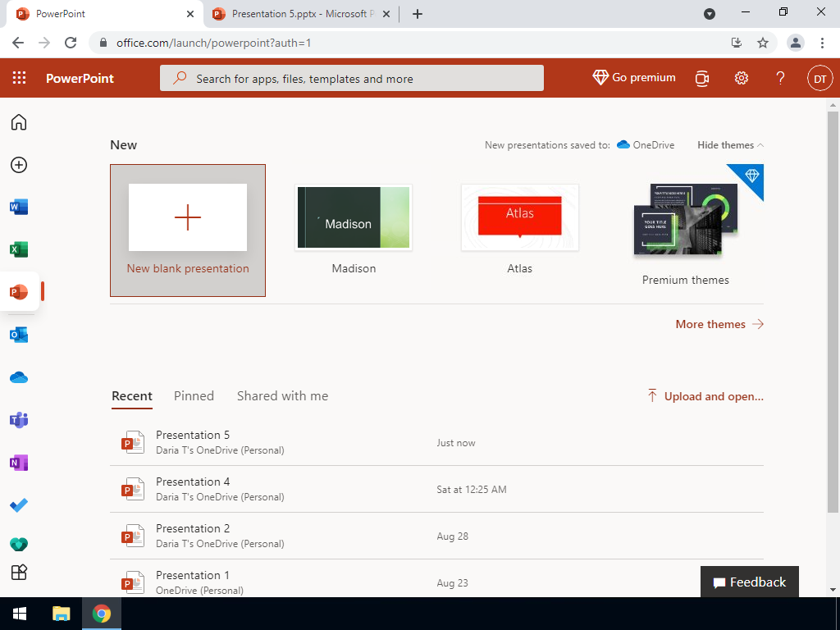Click Upload and open button

705,396
